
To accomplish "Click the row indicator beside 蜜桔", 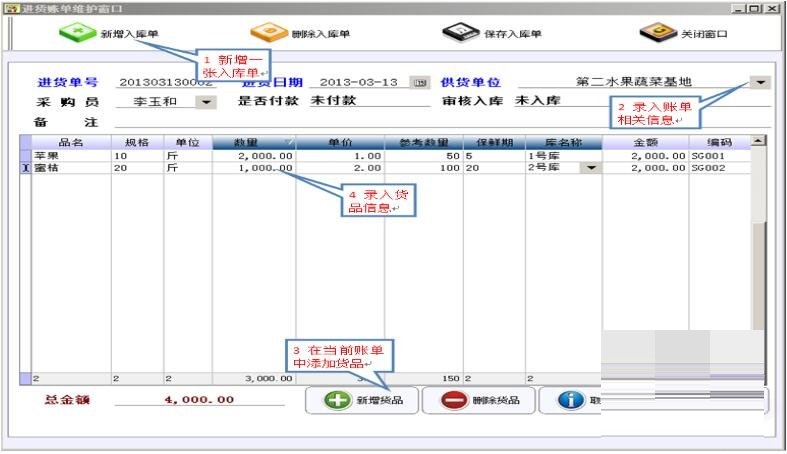I will click(x=26, y=168).
